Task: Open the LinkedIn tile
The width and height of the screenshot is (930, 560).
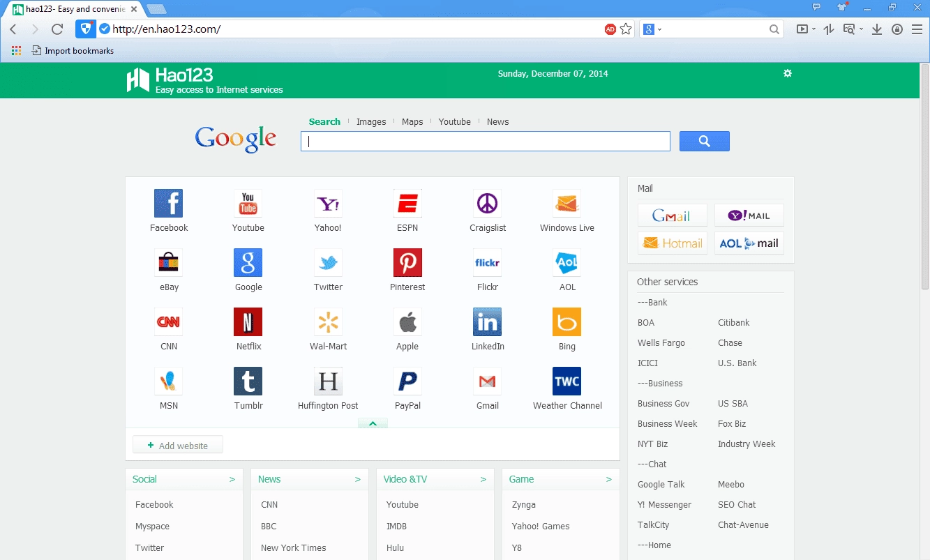Action: pyautogui.click(x=487, y=322)
